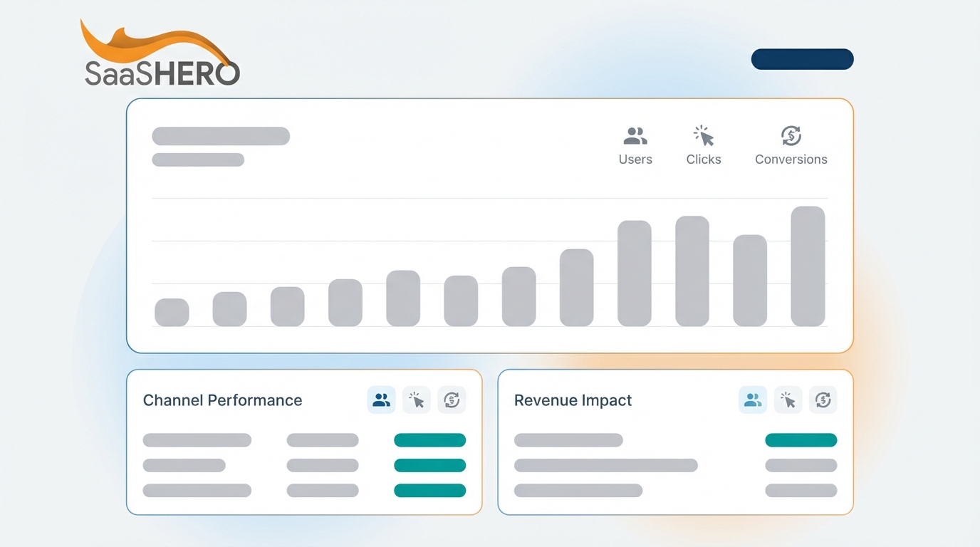980x547 pixels.
Task: Click the click-cursor icon on Channel Performance card
Action: [x=417, y=400]
